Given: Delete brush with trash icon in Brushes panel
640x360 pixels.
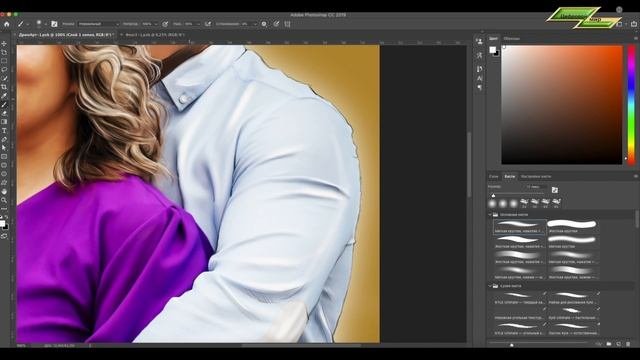Looking at the screenshot, I should (628, 344).
